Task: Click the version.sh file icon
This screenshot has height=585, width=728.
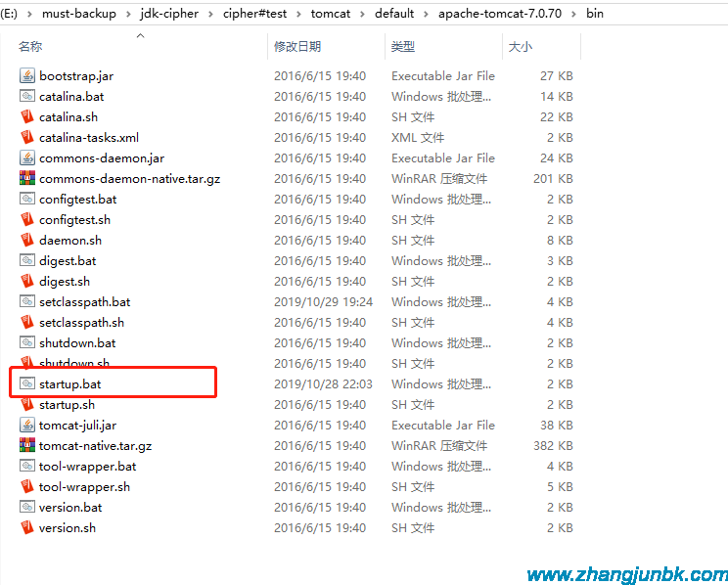Action: tap(27, 527)
